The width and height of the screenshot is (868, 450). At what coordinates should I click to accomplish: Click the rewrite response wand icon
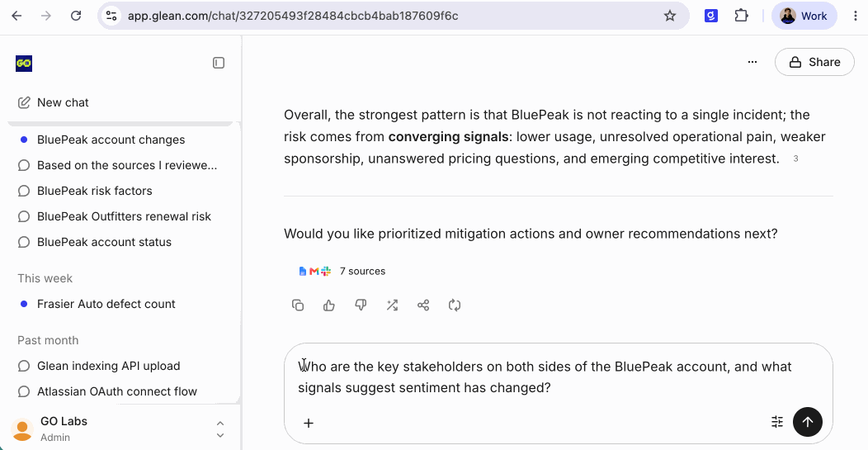pos(392,306)
